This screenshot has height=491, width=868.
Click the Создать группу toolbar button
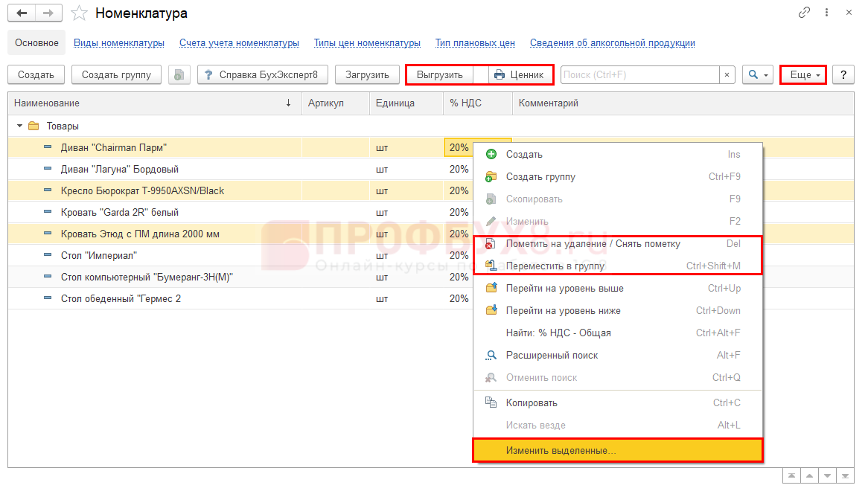(x=116, y=74)
